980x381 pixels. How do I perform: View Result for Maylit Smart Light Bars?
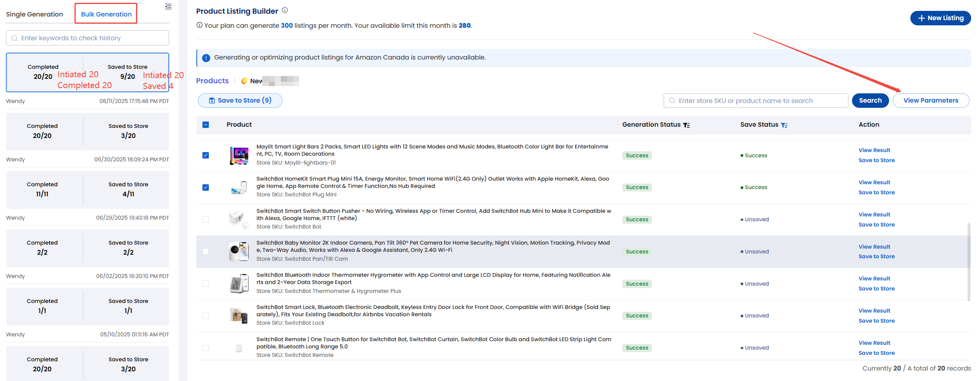click(874, 150)
